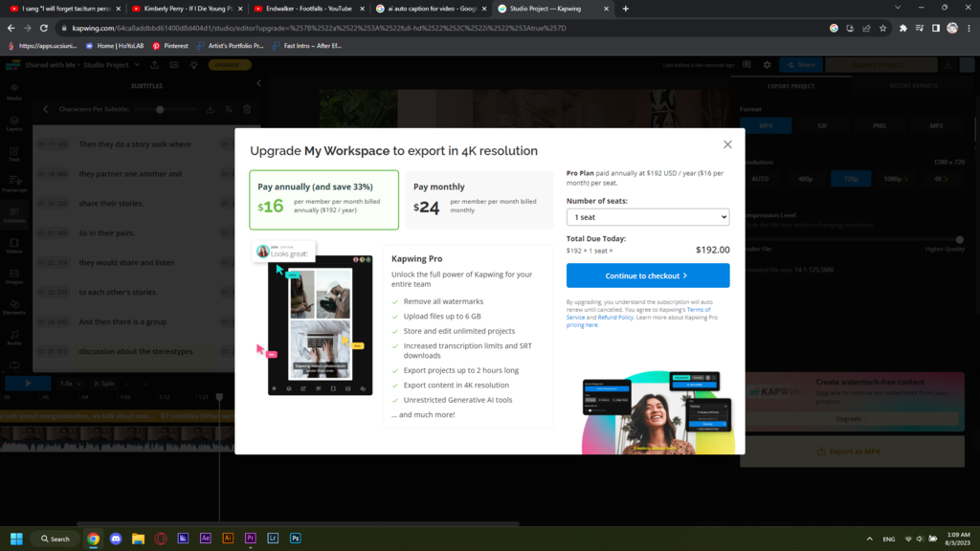Close the upgrade dialog with X
The image size is (980, 551).
tap(727, 144)
